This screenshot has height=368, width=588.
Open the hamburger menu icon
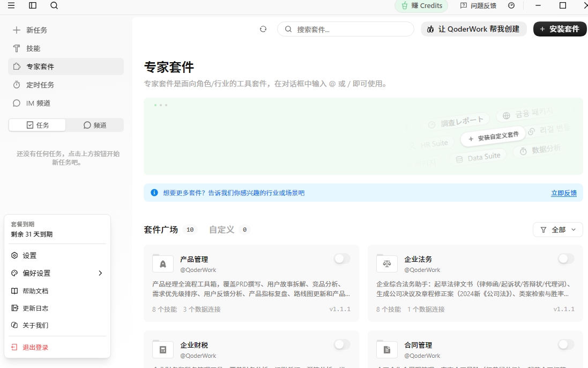click(11, 5)
